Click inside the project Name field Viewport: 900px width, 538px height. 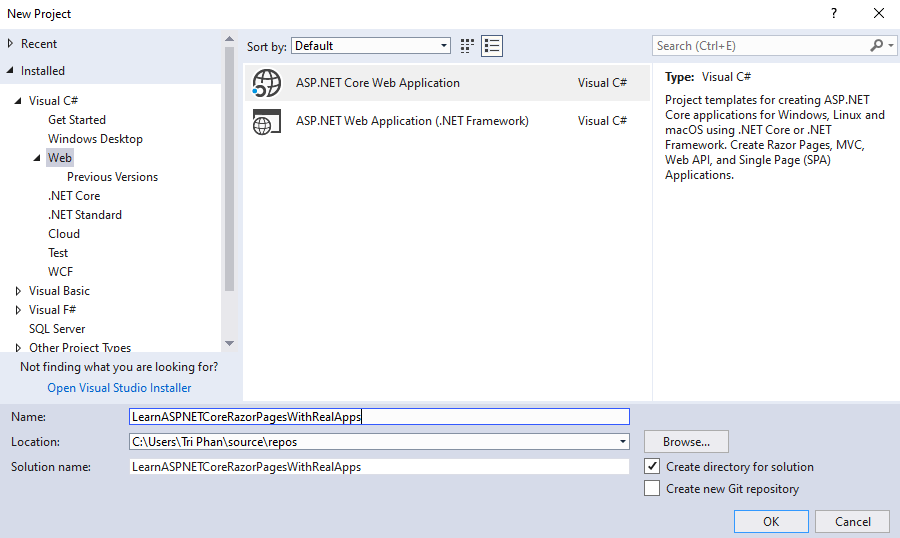tap(379, 416)
